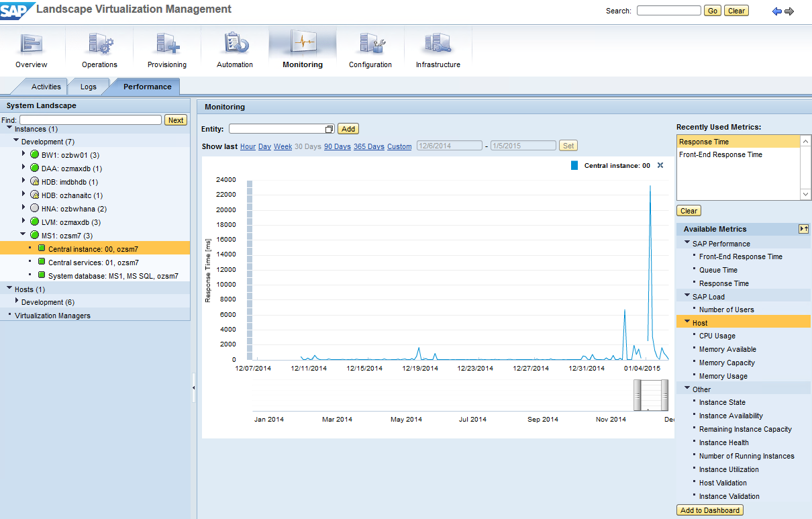Remove Central instance 00 legend entry

[660, 165]
